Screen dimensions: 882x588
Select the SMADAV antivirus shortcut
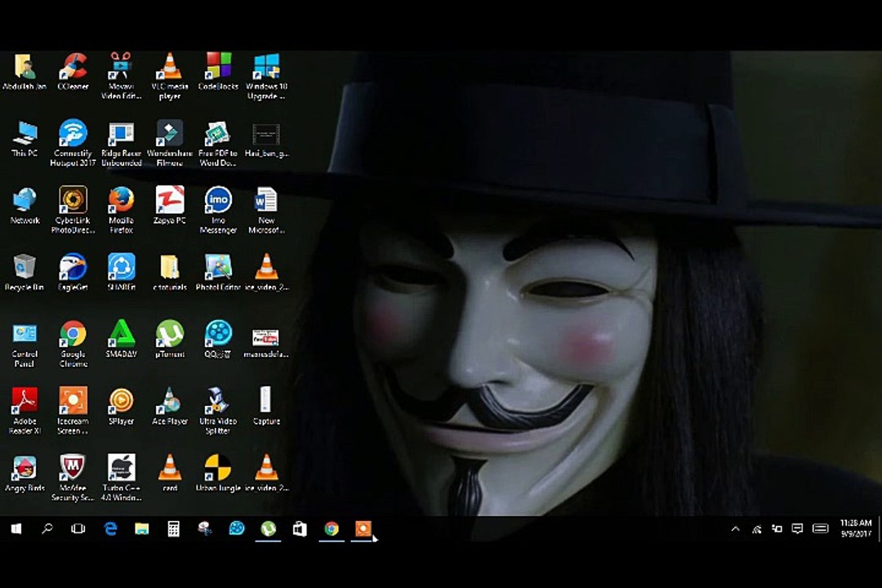pyautogui.click(x=121, y=339)
